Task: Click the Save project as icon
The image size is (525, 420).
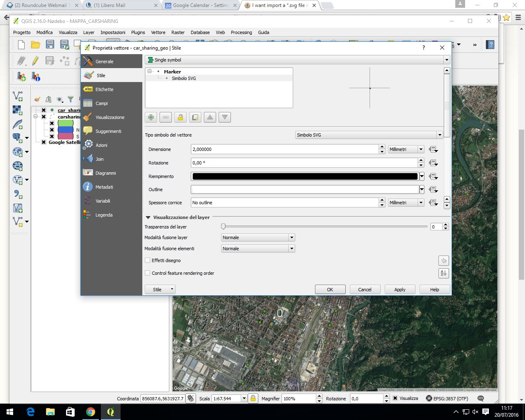Action: point(64,45)
